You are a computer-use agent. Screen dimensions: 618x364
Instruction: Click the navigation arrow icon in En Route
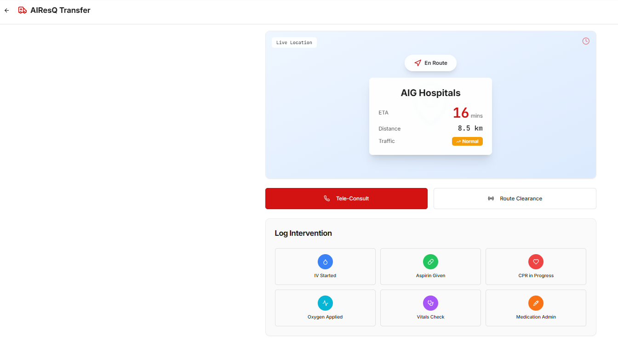click(418, 63)
